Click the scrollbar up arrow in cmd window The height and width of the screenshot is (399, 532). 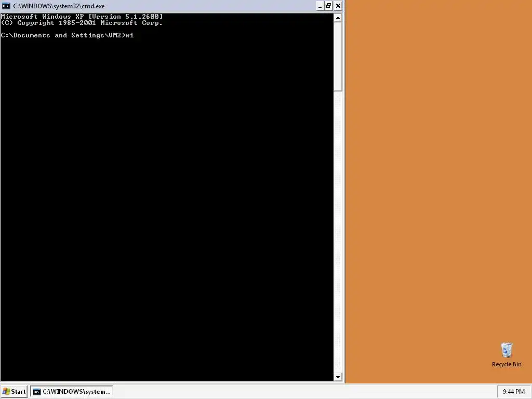coord(338,18)
